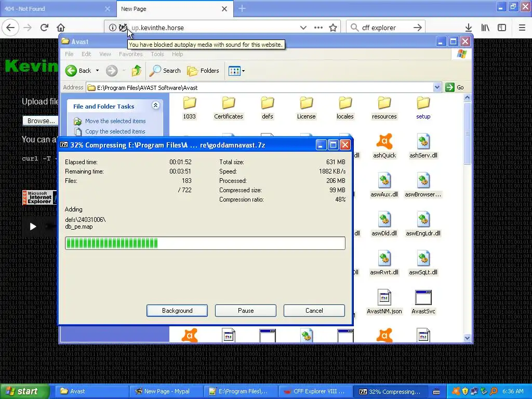Open the address bar history dropdown

(303, 28)
